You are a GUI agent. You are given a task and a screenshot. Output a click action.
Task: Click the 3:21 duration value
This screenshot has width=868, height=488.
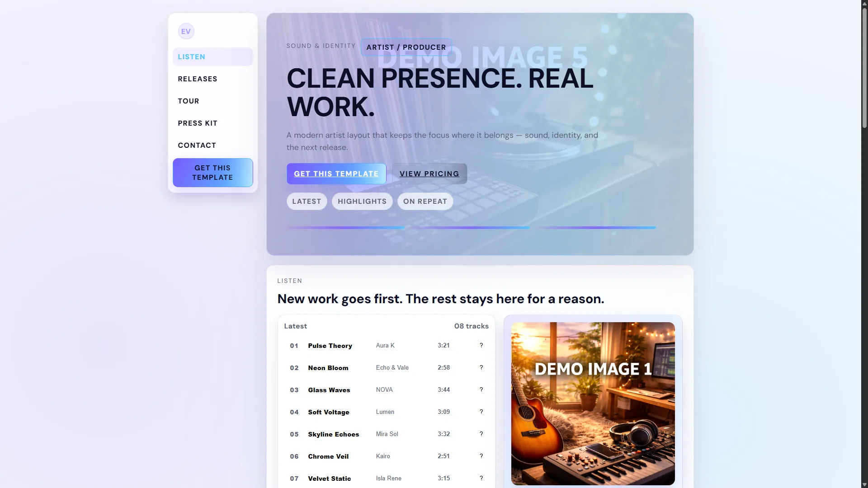pos(443,345)
